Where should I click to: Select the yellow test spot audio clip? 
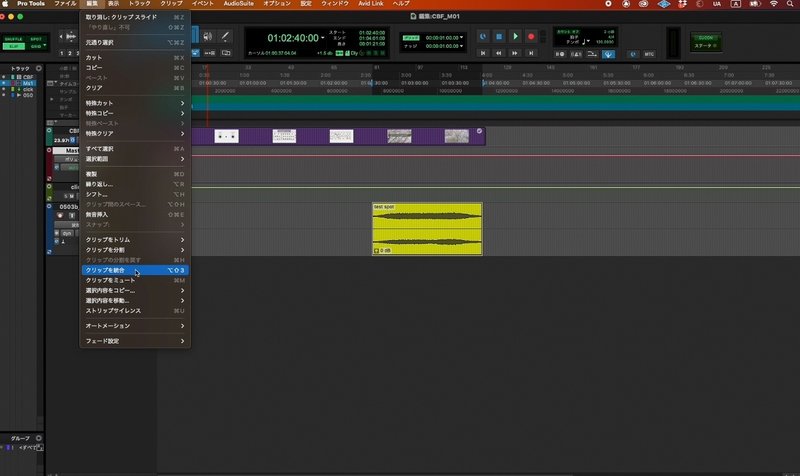(427, 229)
